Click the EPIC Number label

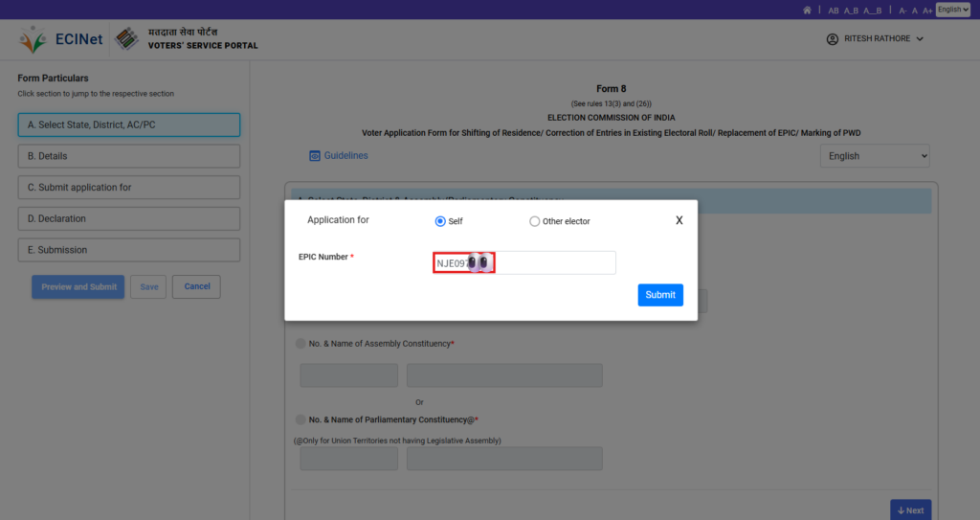point(323,257)
